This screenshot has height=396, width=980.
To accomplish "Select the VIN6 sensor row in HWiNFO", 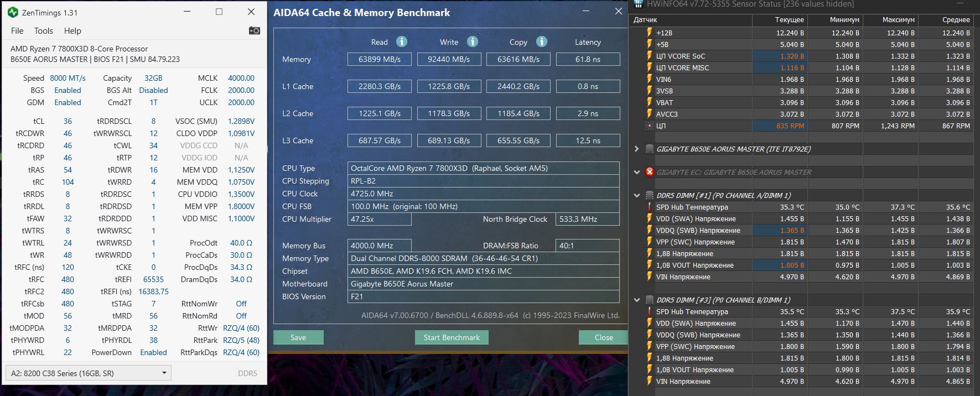I will tap(801, 79).
